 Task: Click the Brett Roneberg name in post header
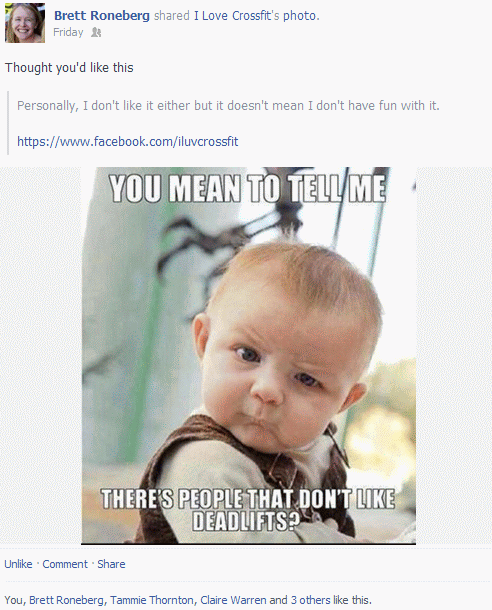[102, 16]
